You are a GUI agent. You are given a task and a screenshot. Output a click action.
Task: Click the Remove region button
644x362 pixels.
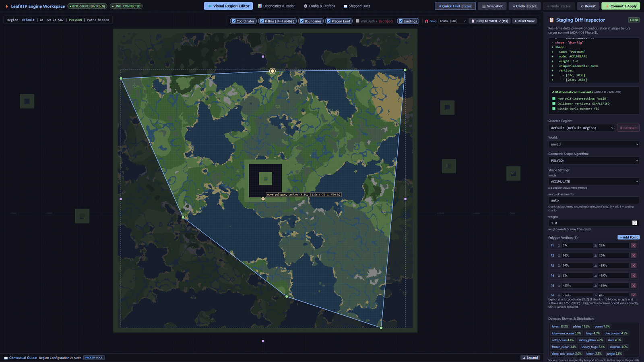click(x=628, y=128)
